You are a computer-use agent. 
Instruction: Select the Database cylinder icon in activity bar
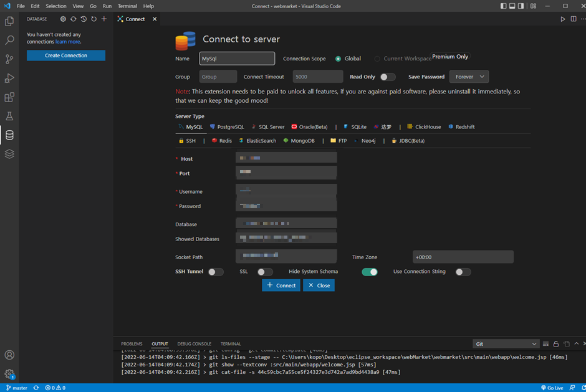(x=9, y=135)
